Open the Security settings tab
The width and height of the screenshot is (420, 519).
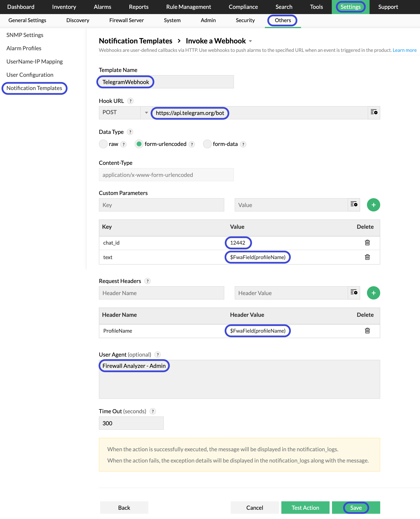[x=245, y=20]
